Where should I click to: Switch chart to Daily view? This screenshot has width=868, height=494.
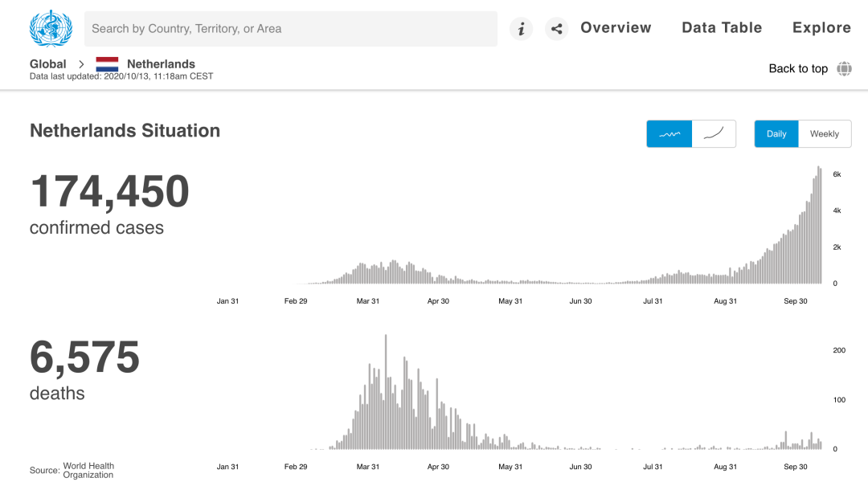776,134
